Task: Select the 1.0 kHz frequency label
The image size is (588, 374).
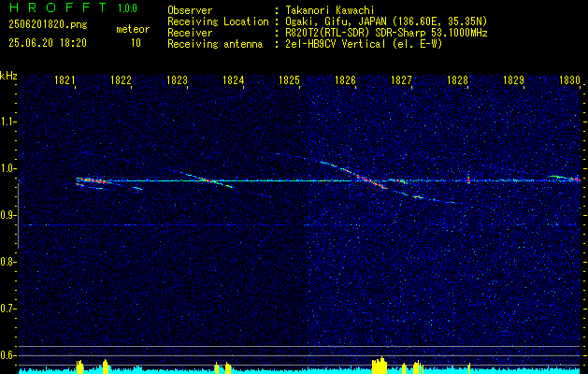Action: tap(7, 168)
